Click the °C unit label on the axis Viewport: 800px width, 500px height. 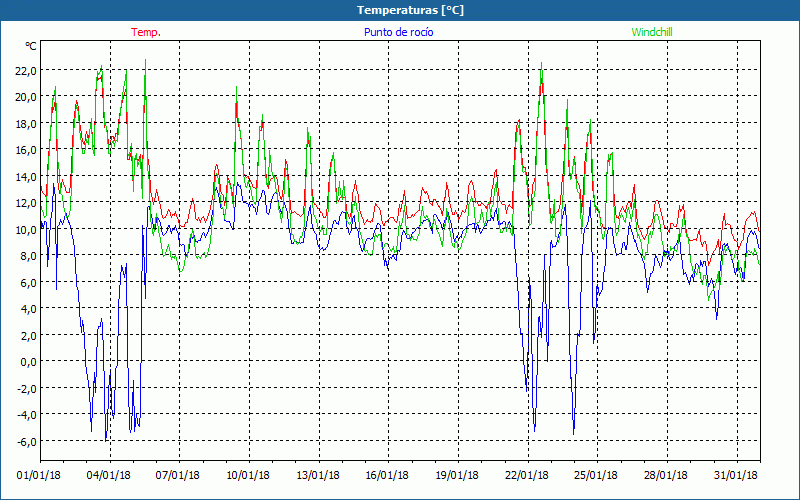click(x=31, y=46)
